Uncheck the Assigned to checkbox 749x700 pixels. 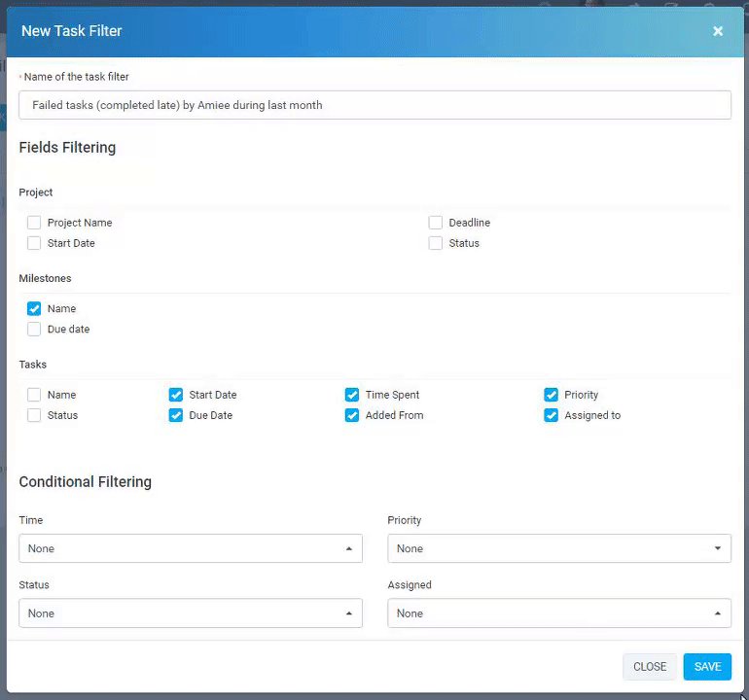[x=552, y=415]
